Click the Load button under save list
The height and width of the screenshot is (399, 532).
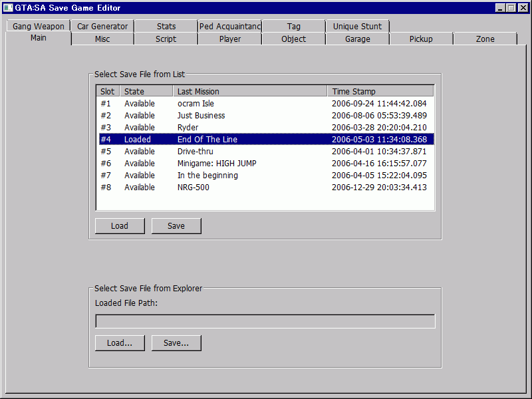click(120, 226)
